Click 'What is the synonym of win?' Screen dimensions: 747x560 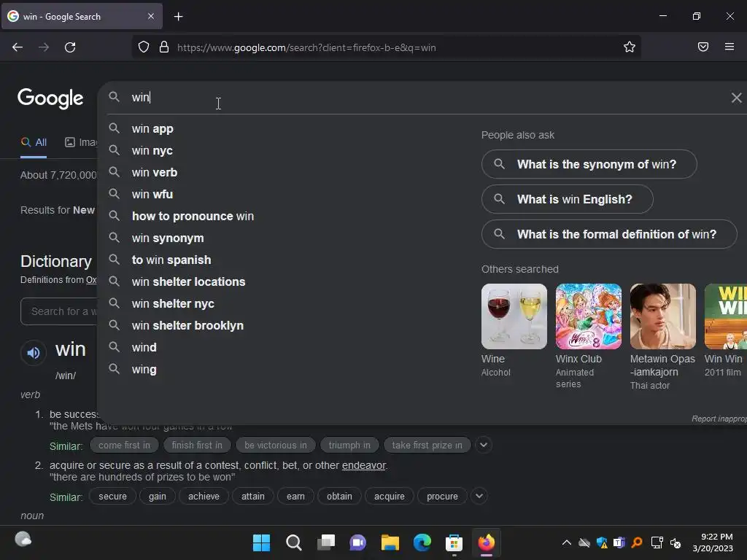pos(589,164)
